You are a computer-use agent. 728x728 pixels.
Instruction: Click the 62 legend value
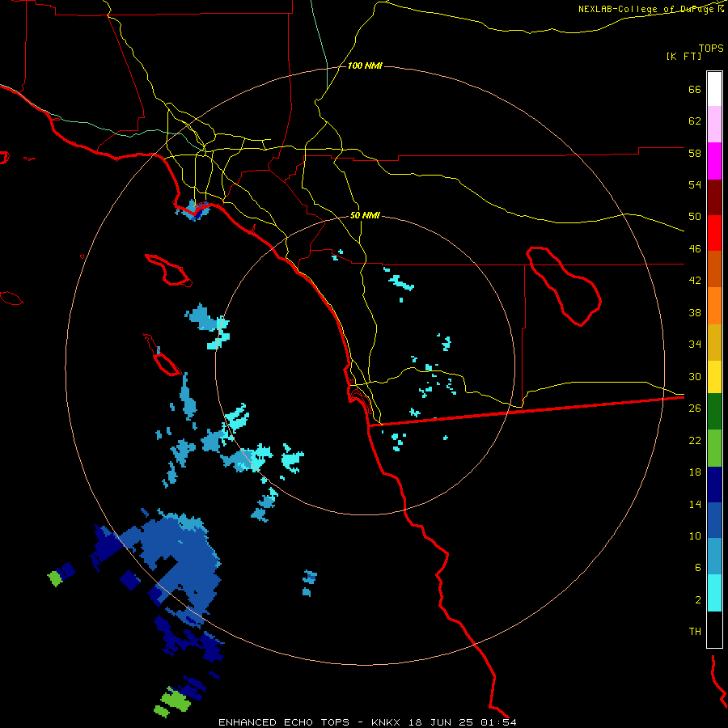point(695,121)
